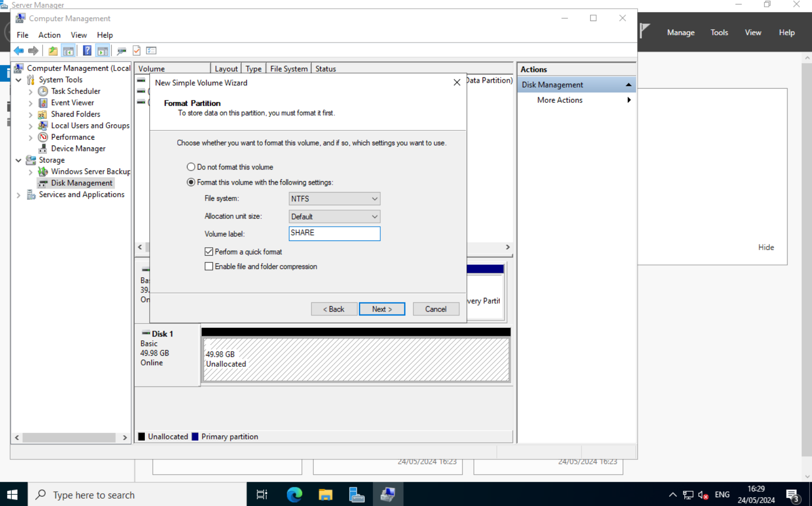Select Disk Management in the tree
This screenshot has width=812, height=506.
(82, 183)
